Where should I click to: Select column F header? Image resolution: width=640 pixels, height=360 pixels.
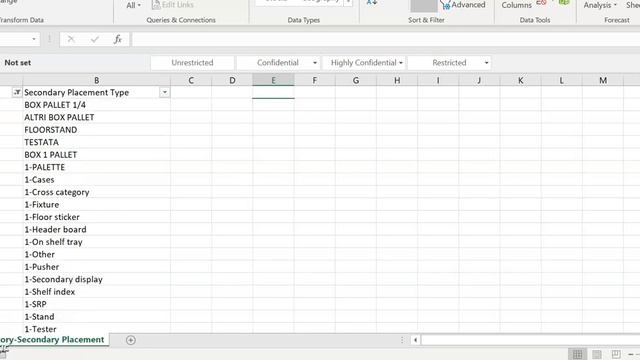315,80
